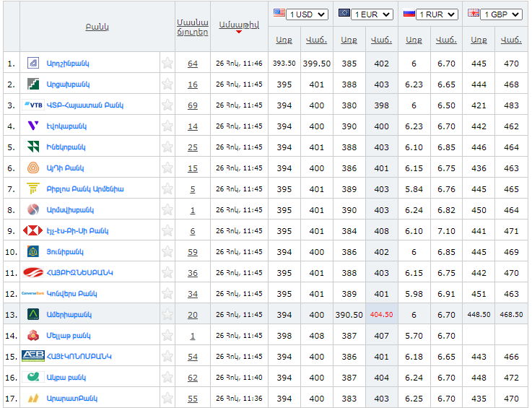This screenshot has width=532, height=408.
Task: Click the Acba bank green logo
Action: point(33,377)
